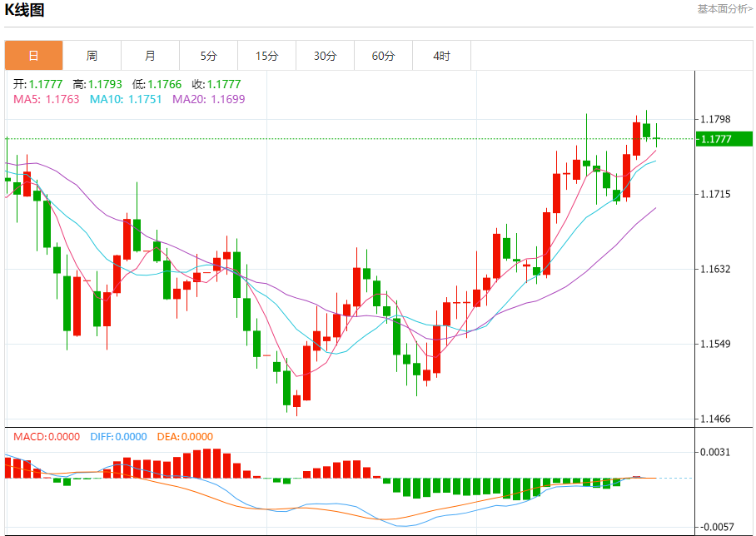The height and width of the screenshot is (536, 756).
Task: Click the MA10 indicator label
Action: [126, 99]
